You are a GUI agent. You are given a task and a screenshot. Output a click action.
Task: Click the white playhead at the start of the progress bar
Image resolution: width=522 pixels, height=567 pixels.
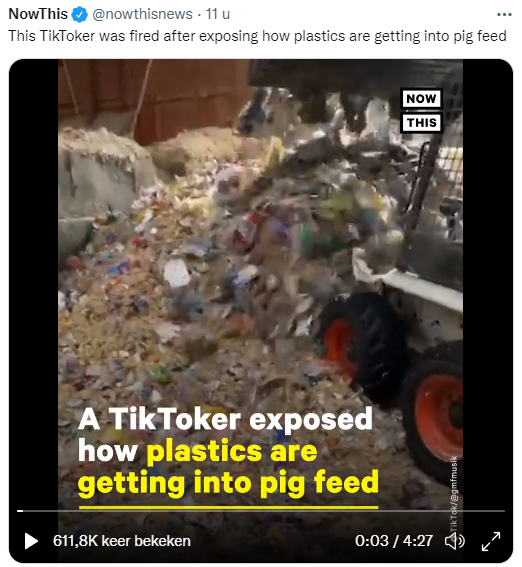click(x=20, y=511)
